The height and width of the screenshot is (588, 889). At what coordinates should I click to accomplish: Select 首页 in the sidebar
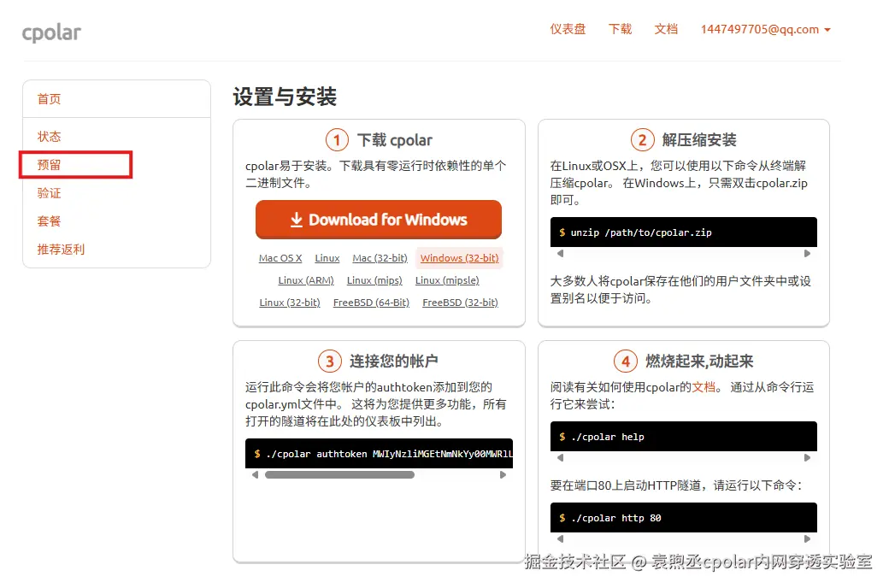pos(49,98)
